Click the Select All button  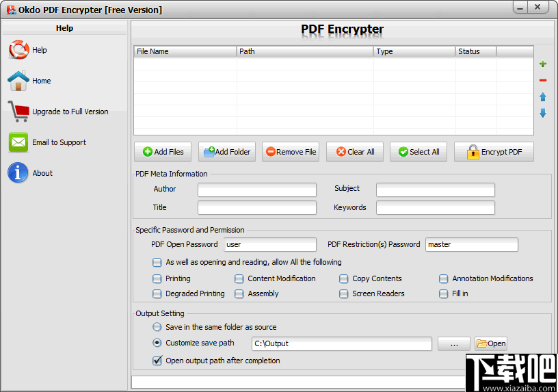(x=418, y=152)
